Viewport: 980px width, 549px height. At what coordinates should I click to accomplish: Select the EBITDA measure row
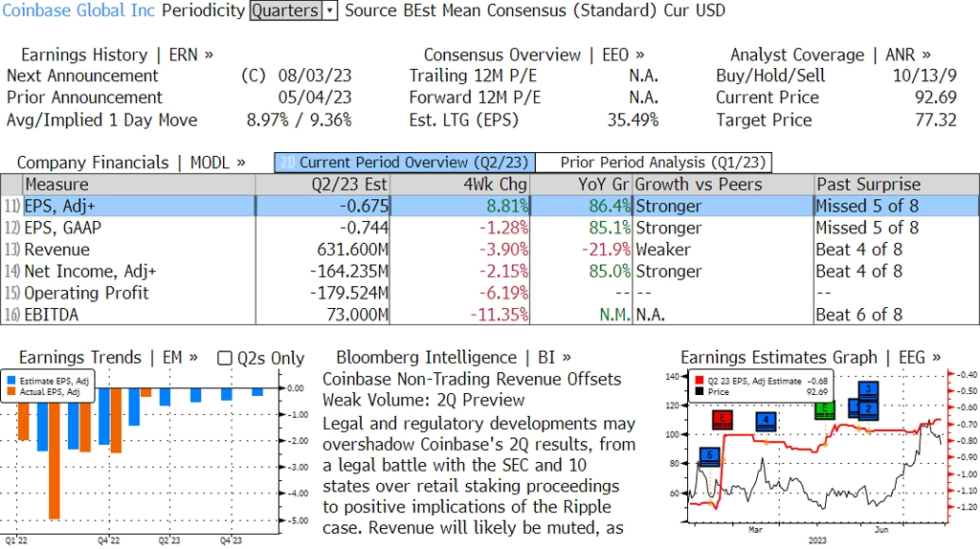pos(490,315)
